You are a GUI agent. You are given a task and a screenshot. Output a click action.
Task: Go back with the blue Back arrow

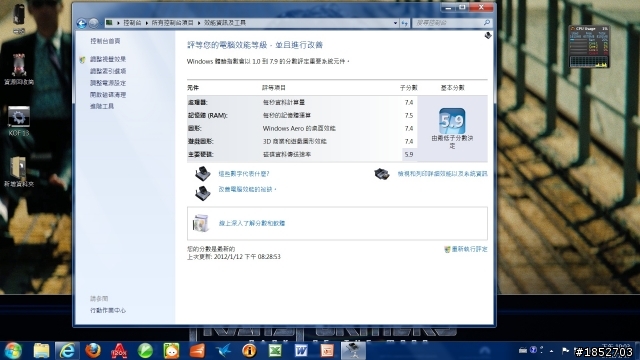(81, 23)
